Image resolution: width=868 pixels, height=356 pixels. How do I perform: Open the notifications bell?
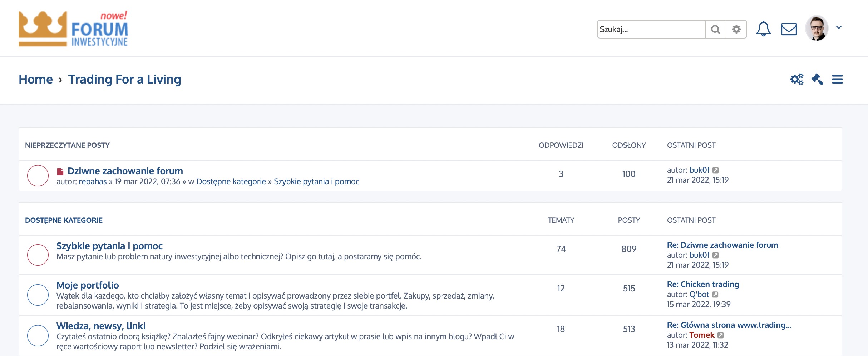(x=764, y=29)
